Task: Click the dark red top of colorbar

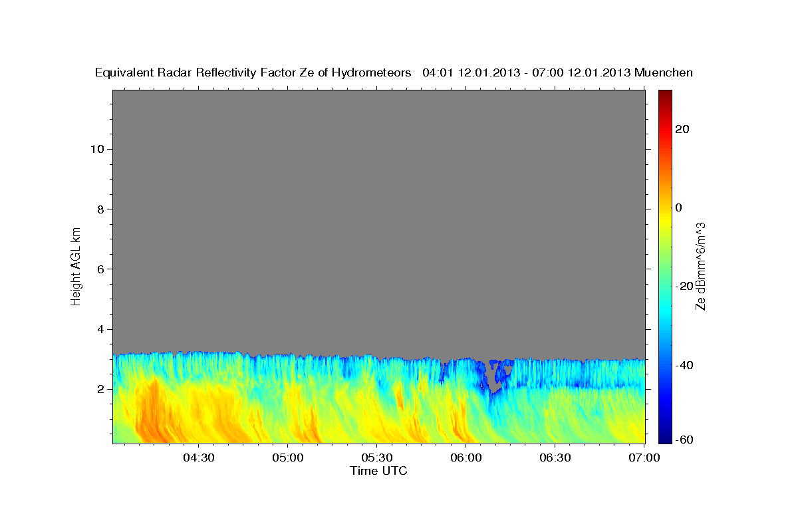Action: point(664,94)
